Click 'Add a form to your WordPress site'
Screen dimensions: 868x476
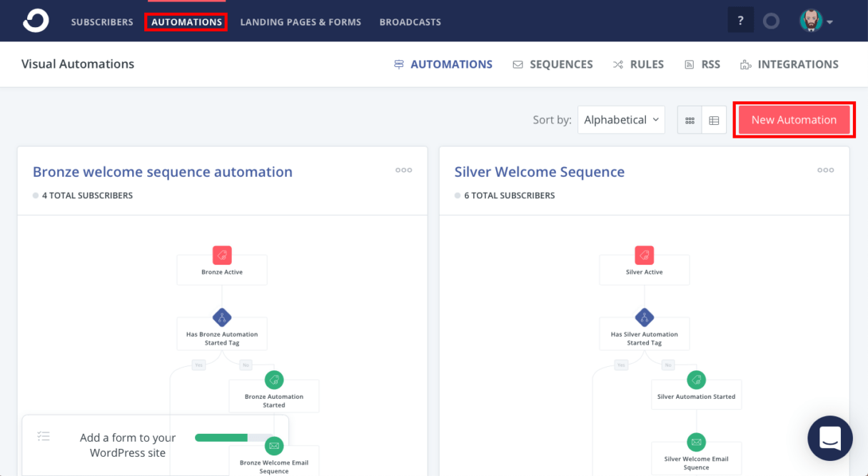coord(128,445)
